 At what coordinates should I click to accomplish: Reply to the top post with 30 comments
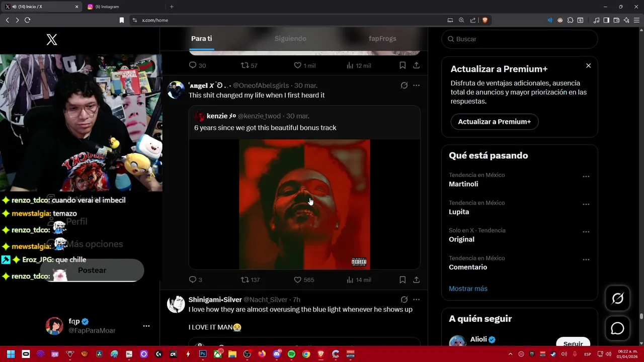click(197, 65)
